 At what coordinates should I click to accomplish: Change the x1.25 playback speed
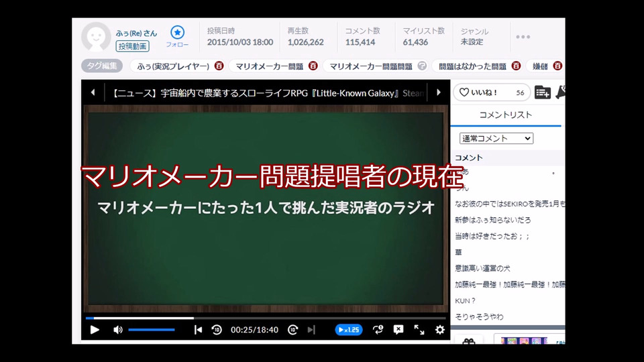tap(349, 330)
